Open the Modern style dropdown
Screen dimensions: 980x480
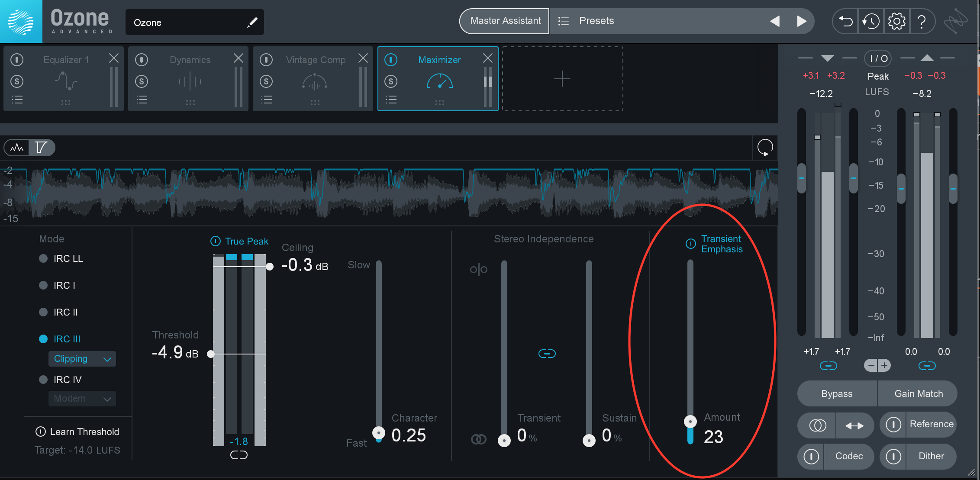click(82, 399)
